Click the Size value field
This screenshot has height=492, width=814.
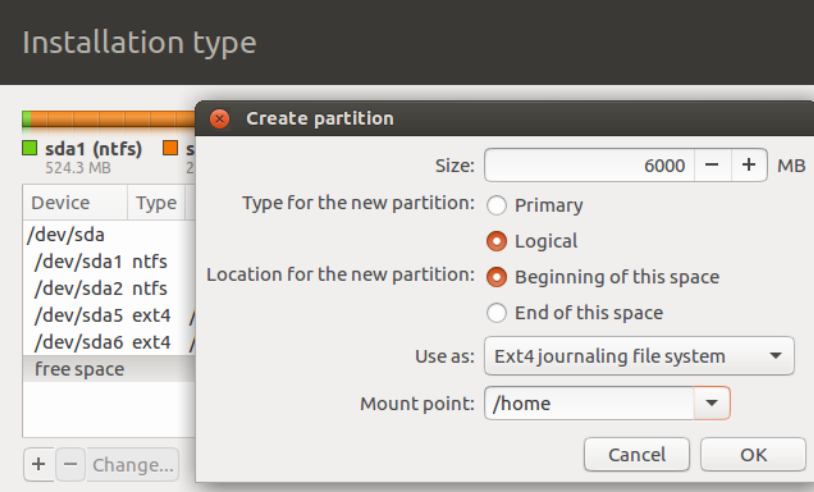coord(589,165)
